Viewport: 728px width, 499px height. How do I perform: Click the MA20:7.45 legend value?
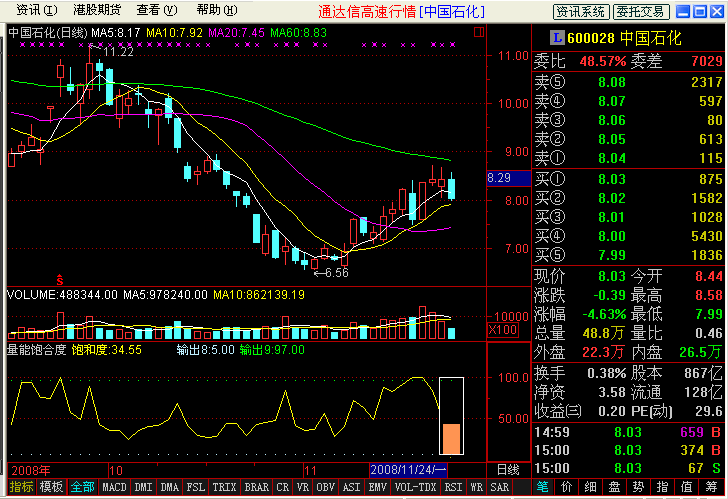pos(236,32)
